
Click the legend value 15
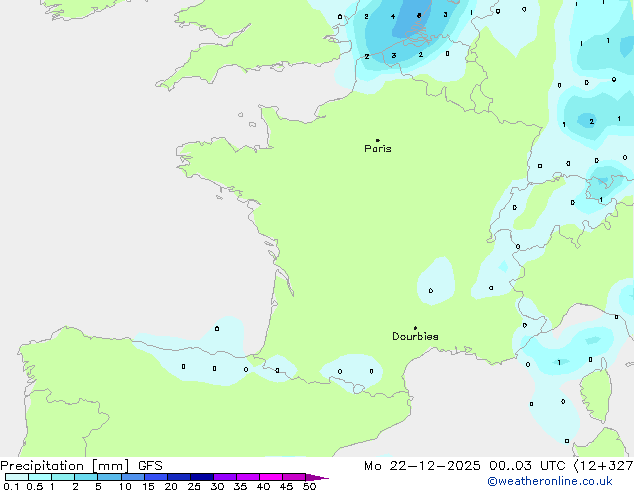pyautogui.click(x=148, y=486)
